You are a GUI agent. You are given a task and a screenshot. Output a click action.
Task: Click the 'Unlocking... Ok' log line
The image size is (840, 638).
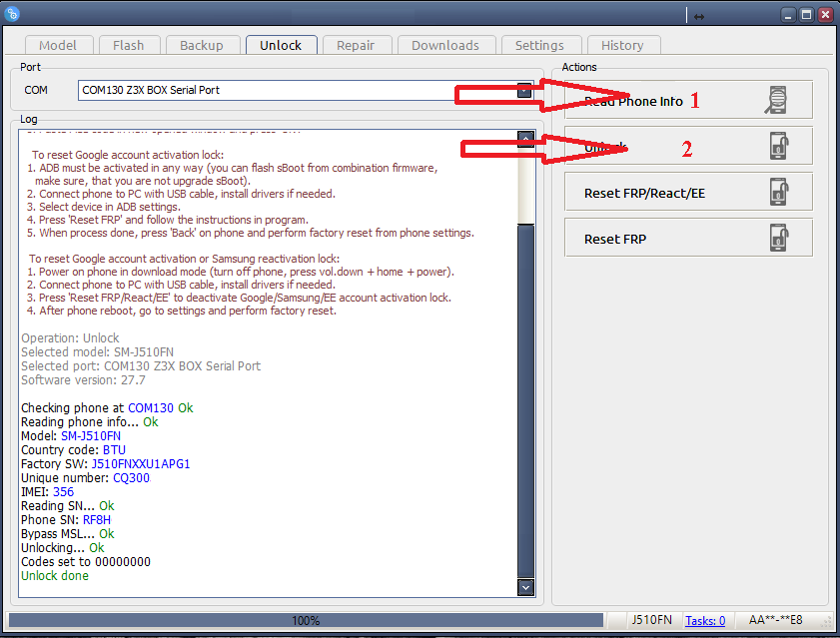[63, 548]
